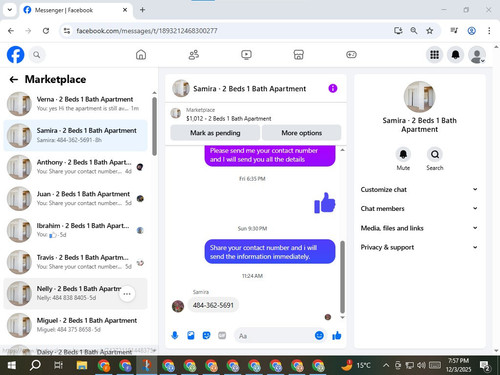Open the emoji picker in the message box

pos(319,335)
